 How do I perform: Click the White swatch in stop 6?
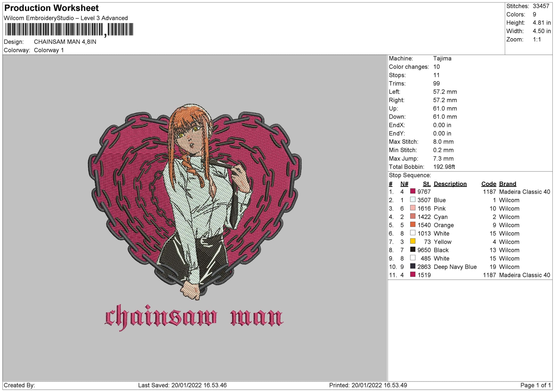point(413,233)
